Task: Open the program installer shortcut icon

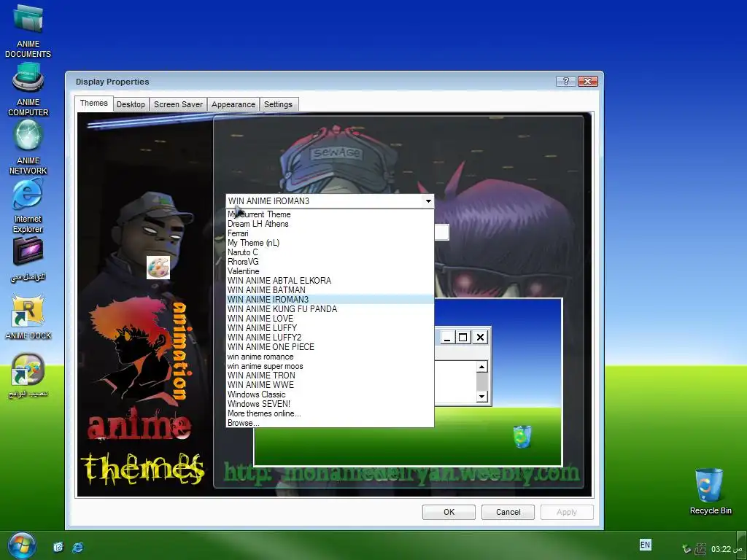Action: [x=28, y=376]
